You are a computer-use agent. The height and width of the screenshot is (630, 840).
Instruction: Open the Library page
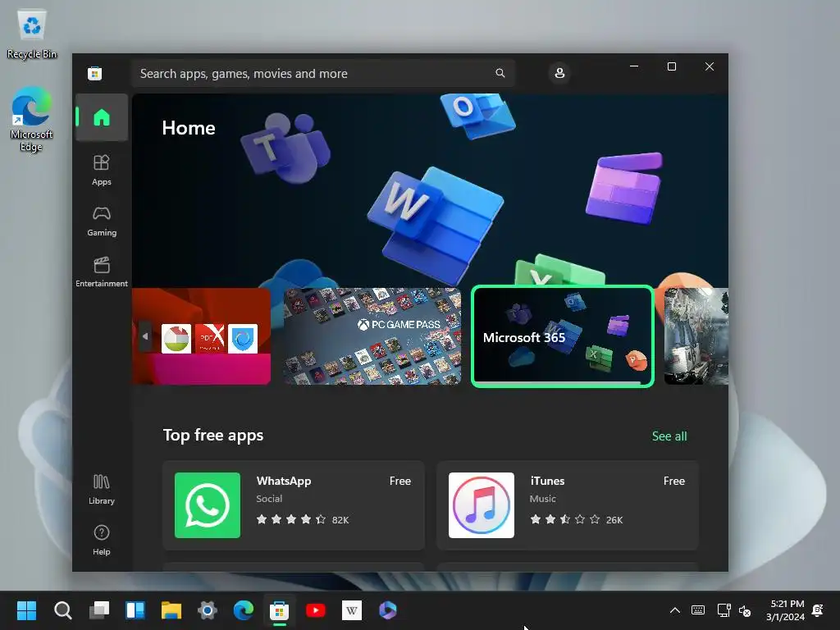click(101, 489)
